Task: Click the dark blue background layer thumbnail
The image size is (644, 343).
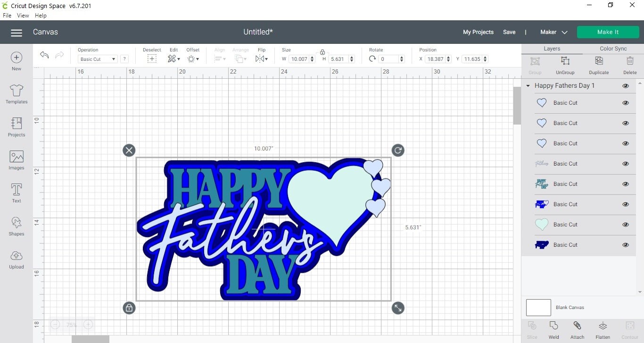Action: (542, 245)
